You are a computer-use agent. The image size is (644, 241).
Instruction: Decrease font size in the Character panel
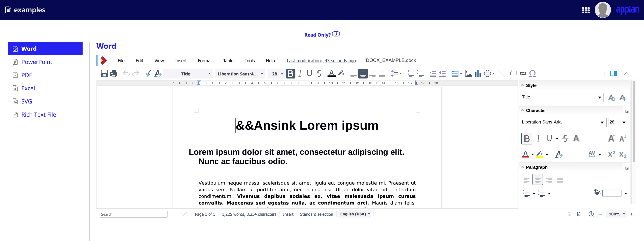click(x=623, y=138)
